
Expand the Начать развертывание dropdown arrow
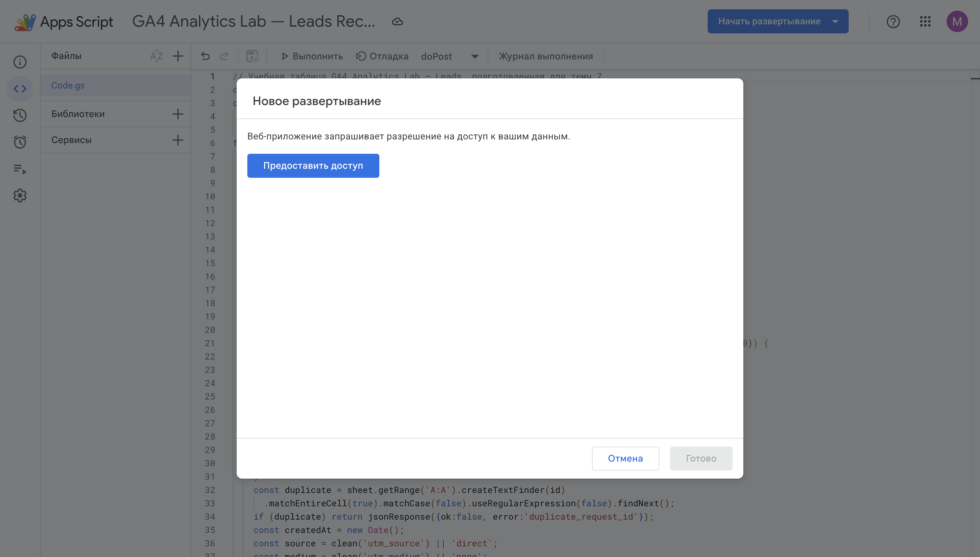835,21
